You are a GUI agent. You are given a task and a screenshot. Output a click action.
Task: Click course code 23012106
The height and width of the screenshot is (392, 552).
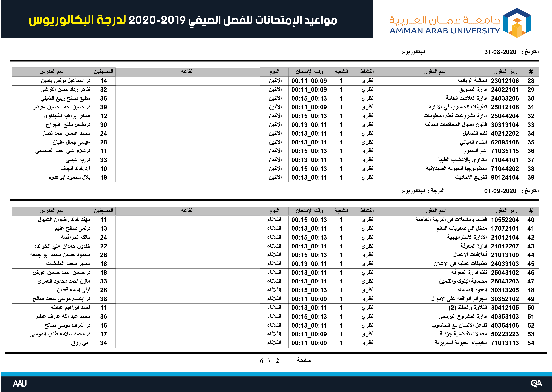(505, 81)
